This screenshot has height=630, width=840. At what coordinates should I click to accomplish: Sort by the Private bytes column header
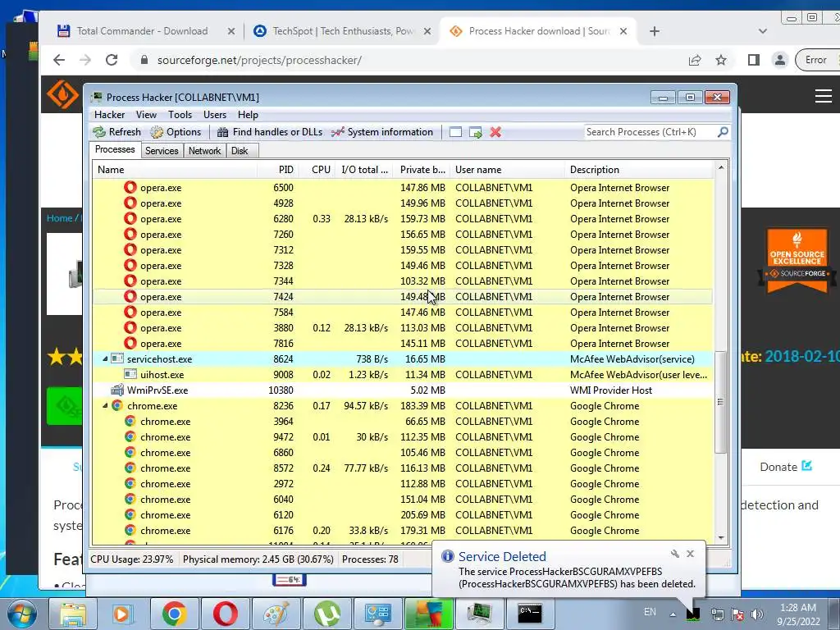pos(422,169)
